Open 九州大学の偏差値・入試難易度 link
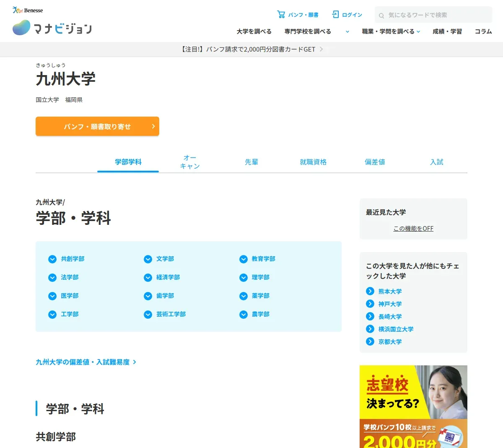 pos(86,362)
